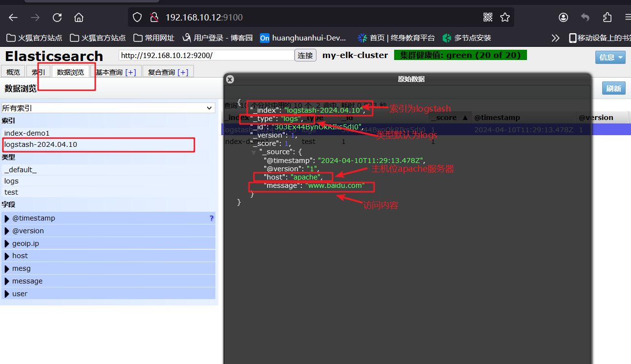The height and width of the screenshot is (364, 631).
Task: Click the "www.baidu.com" message value
Action: tap(335, 185)
